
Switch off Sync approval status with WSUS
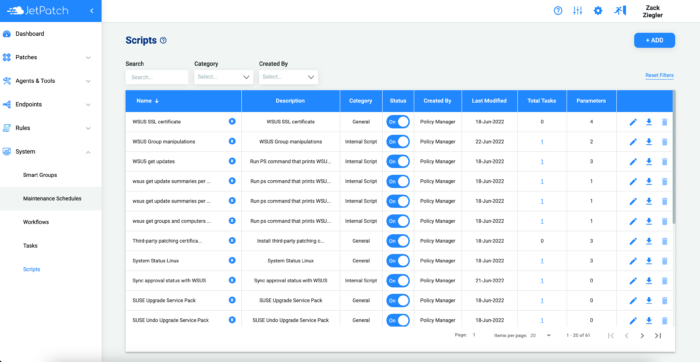point(398,280)
